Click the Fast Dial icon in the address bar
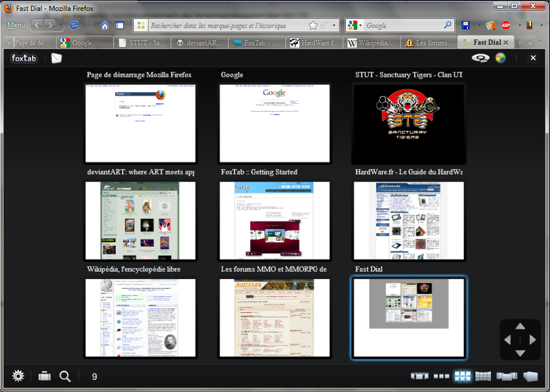 (141, 25)
